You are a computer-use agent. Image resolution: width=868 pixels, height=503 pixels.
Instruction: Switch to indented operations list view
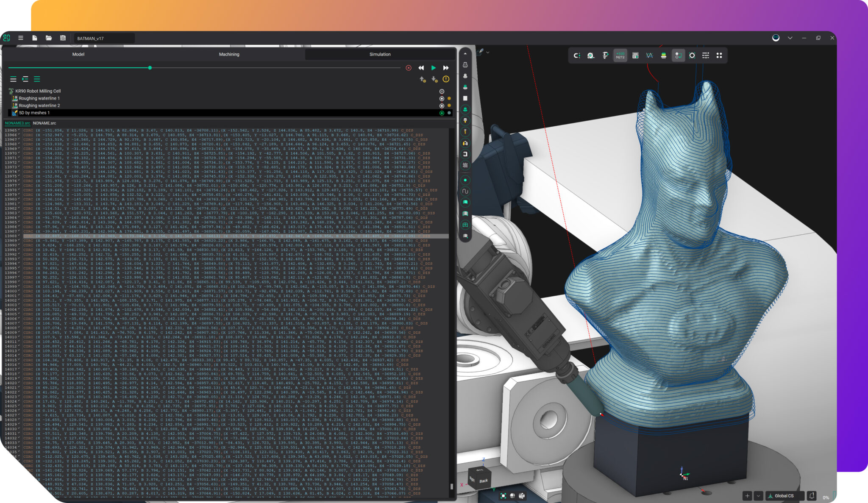[25, 79]
